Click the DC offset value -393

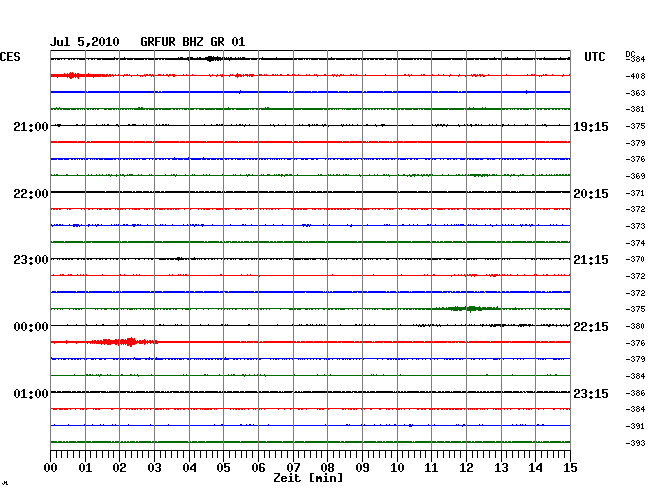point(635,443)
